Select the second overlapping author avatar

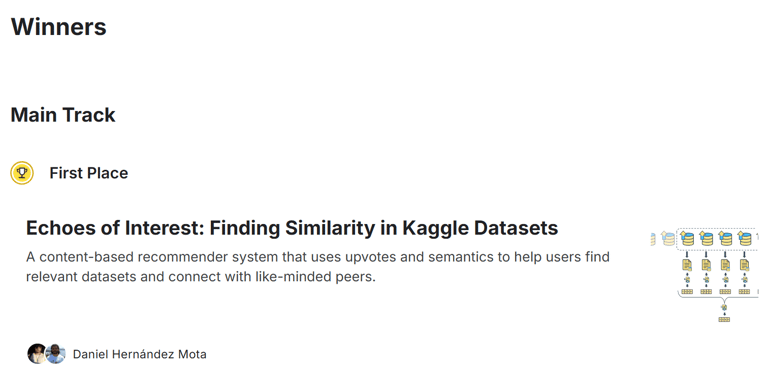click(x=55, y=353)
